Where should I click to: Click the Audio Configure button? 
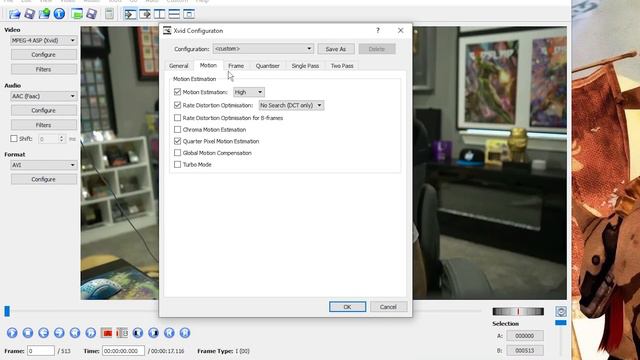[44, 111]
